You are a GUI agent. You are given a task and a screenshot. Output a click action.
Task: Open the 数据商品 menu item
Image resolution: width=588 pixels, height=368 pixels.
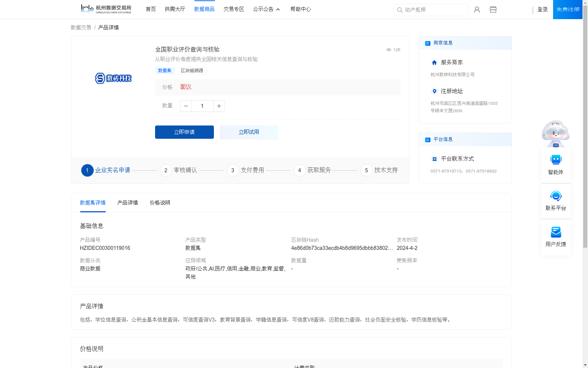pyautogui.click(x=204, y=9)
